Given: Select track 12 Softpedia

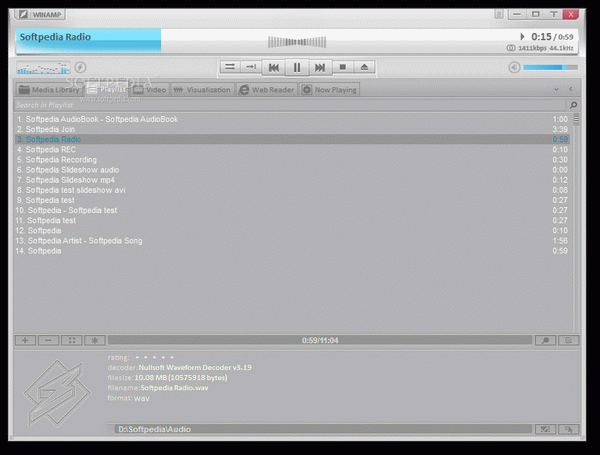Looking at the screenshot, I should (x=292, y=231).
